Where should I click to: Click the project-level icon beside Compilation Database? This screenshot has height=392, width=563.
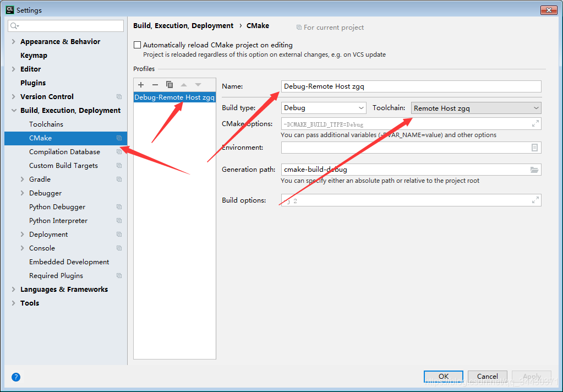[x=119, y=151]
